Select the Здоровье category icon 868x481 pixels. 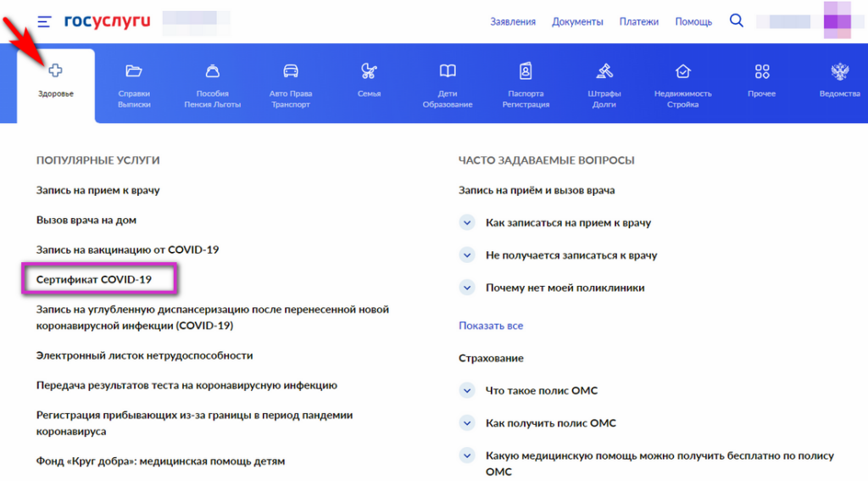click(54, 71)
